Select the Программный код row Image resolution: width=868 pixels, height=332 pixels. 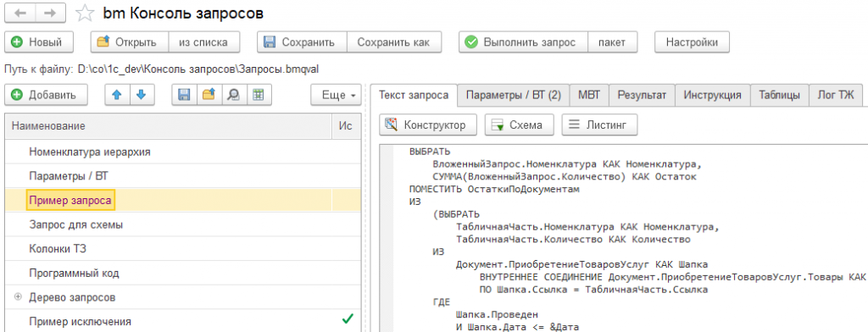182,274
